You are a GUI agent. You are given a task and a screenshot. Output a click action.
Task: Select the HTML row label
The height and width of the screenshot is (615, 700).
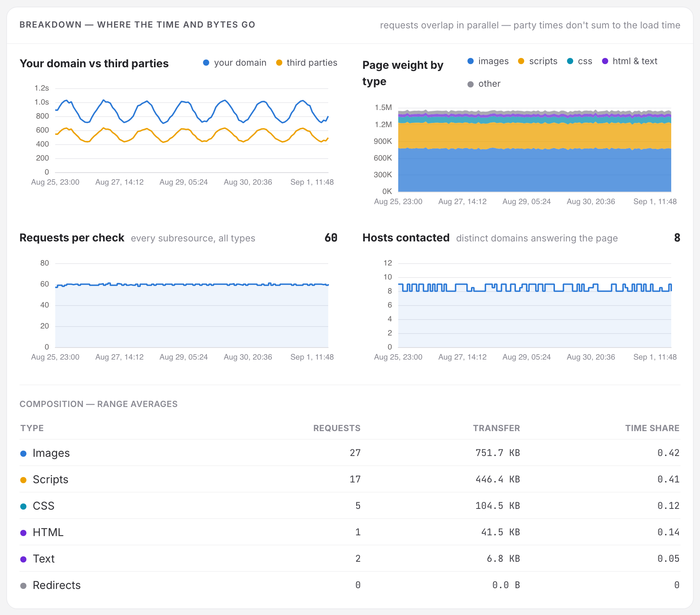point(48,532)
